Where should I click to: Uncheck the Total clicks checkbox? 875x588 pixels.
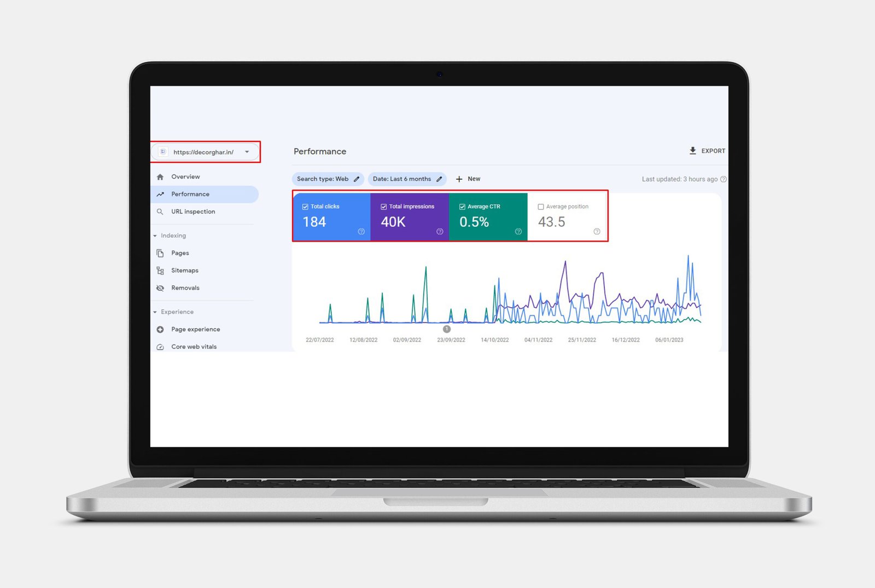point(305,207)
